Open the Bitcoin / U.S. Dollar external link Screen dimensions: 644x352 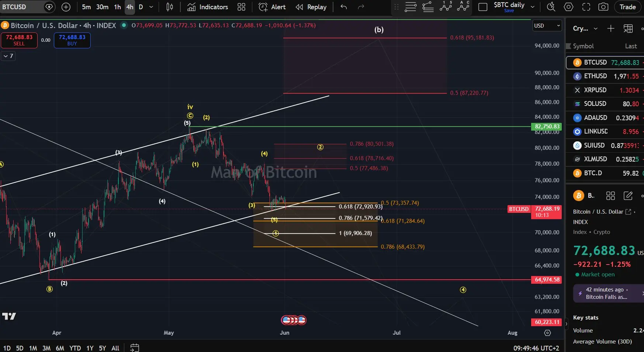point(628,212)
